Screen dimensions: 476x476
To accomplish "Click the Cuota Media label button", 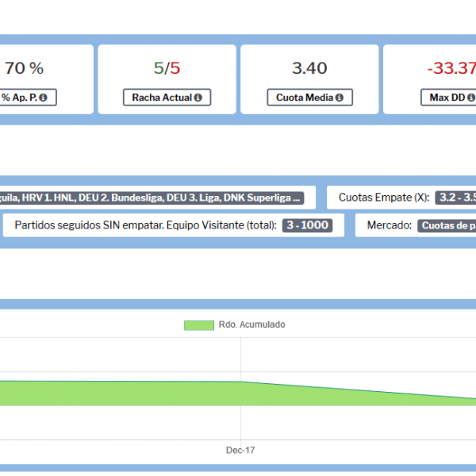I will 309,98.
